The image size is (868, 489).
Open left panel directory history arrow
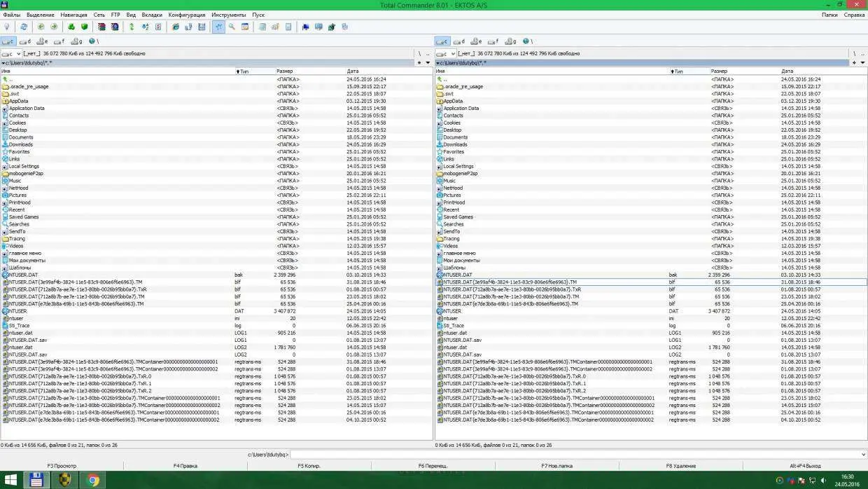(x=428, y=63)
